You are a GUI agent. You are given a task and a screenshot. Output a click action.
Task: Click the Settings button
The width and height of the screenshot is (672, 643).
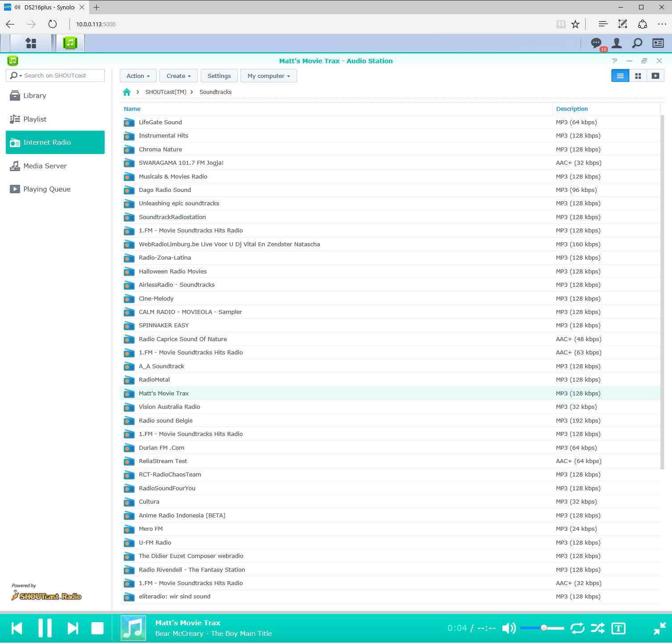coord(219,76)
